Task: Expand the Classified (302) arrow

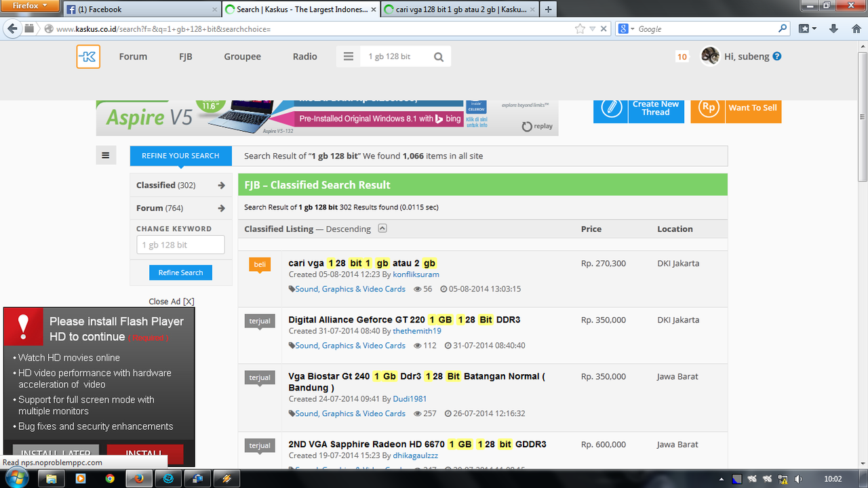Action: pos(221,185)
